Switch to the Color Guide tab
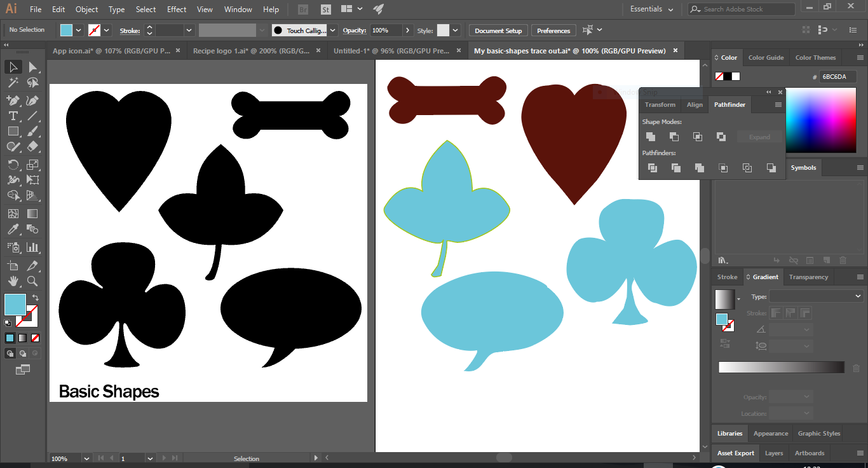The height and width of the screenshot is (468, 868). 766,57
